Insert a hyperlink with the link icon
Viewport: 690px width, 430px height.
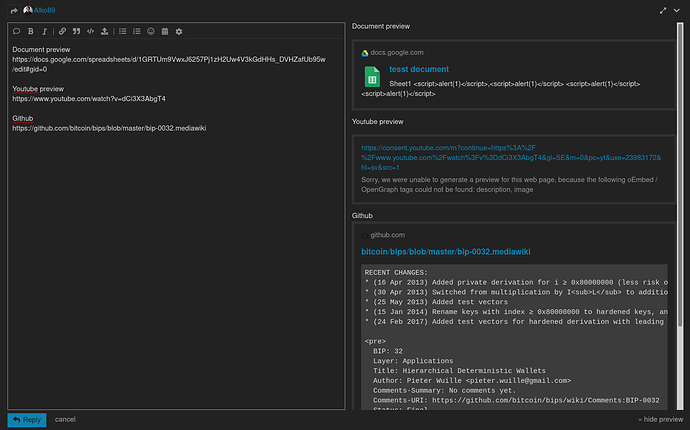coord(62,31)
